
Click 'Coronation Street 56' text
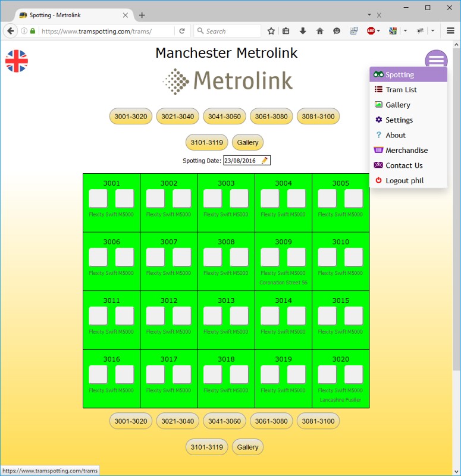click(x=283, y=282)
